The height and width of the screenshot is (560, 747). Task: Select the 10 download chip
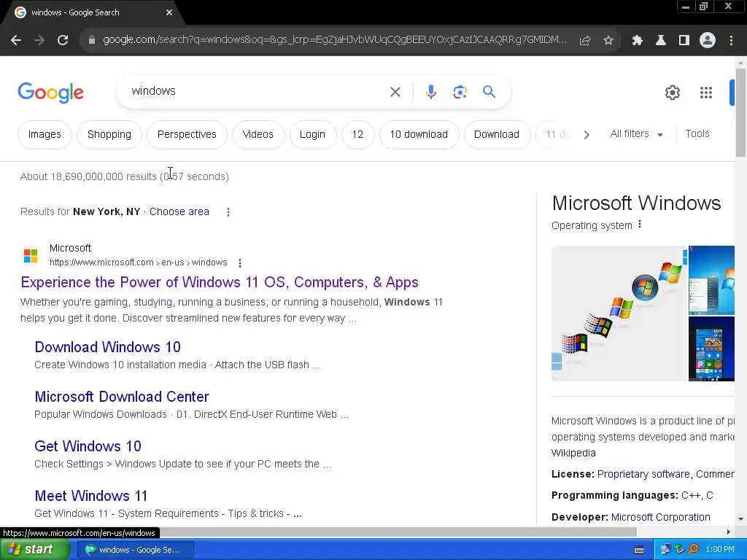click(419, 135)
